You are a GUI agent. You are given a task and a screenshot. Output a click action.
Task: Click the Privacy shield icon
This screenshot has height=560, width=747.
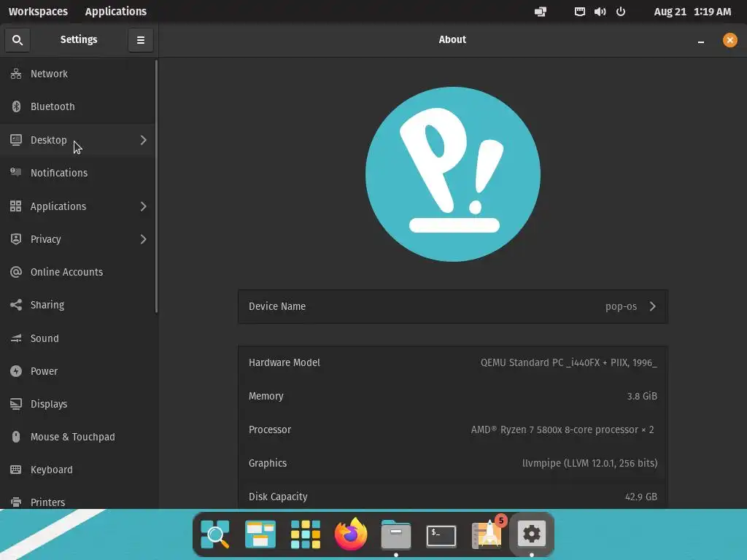click(16, 239)
